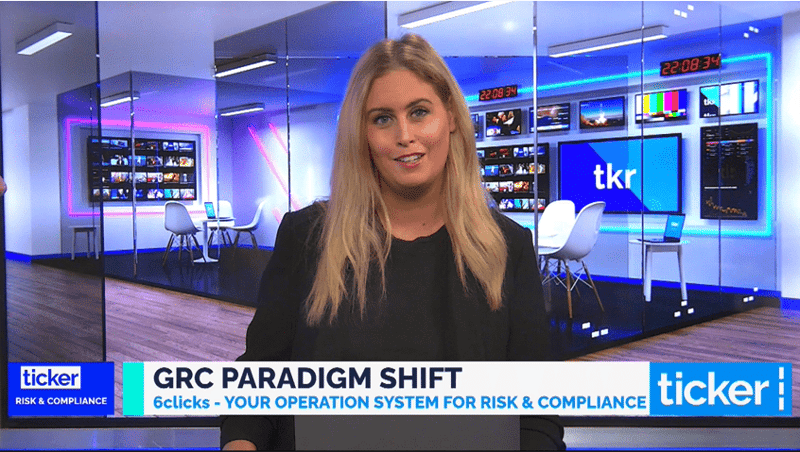800x452 pixels.
Task: Click the white chair on the left side
Action: tap(178, 226)
